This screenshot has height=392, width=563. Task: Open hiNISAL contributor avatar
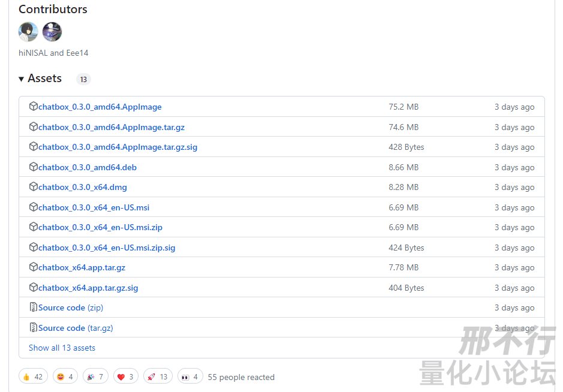tap(28, 32)
